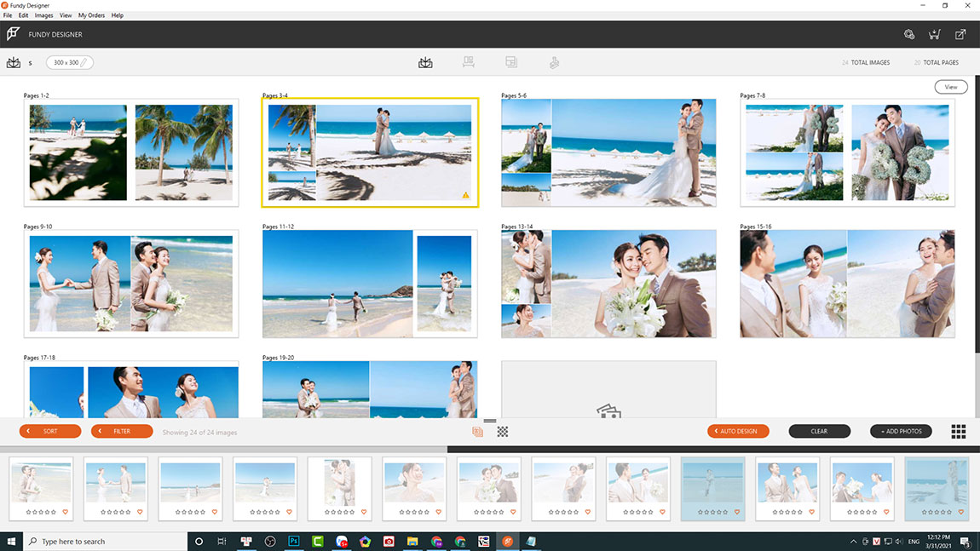
Task: Open File Explorer from the taskbar
Action: 412,541
